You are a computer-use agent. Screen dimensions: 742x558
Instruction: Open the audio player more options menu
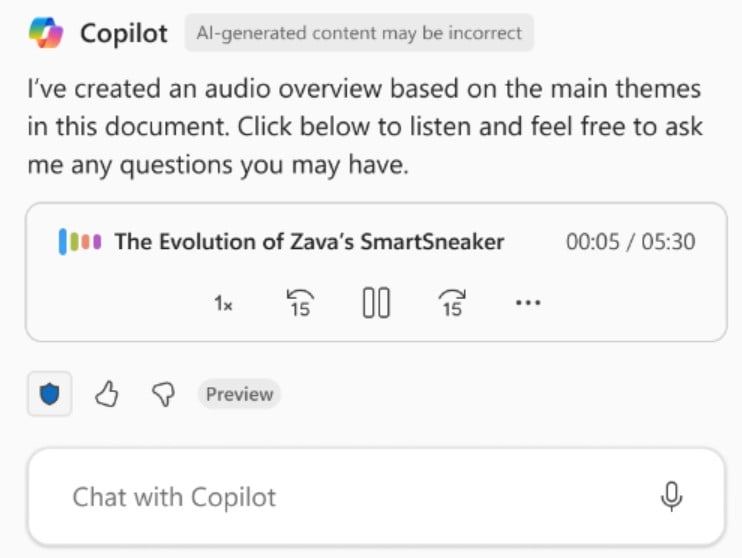coord(527,302)
